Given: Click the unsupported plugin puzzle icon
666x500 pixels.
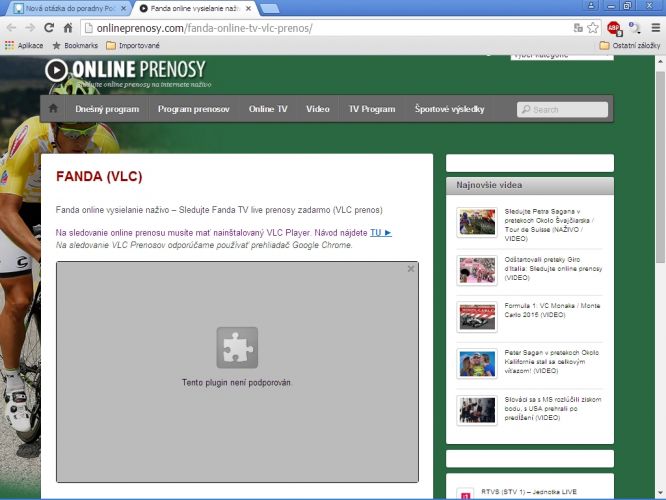Looking at the screenshot, I should point(237,347).
